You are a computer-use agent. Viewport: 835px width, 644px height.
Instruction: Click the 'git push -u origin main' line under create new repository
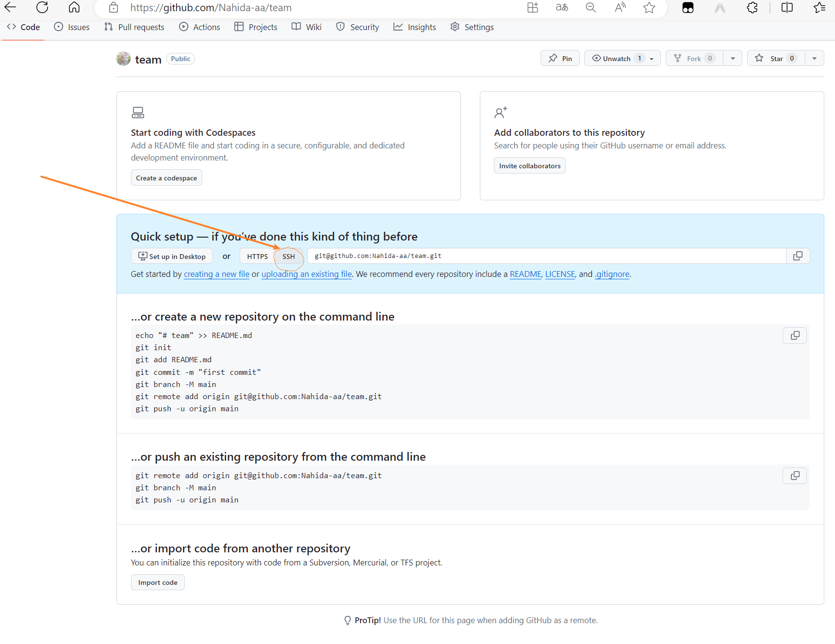187,409
